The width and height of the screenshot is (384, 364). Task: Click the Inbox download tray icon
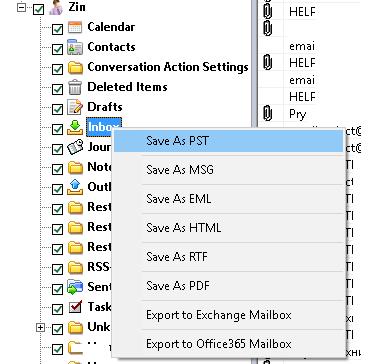click(75, 127)
